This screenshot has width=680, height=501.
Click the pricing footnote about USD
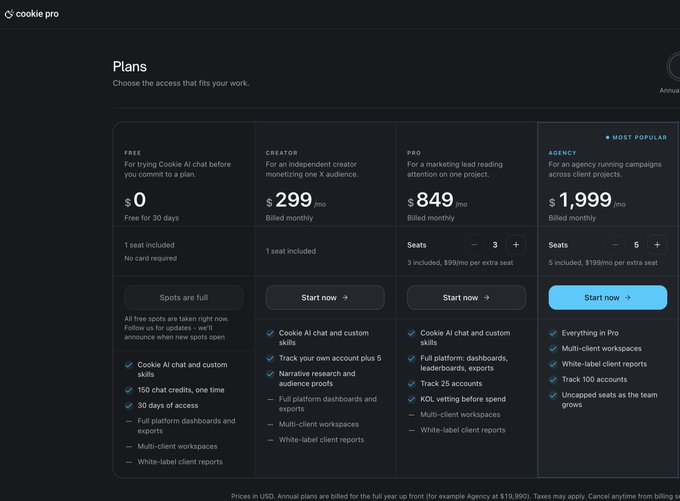[x=455, y=496]
